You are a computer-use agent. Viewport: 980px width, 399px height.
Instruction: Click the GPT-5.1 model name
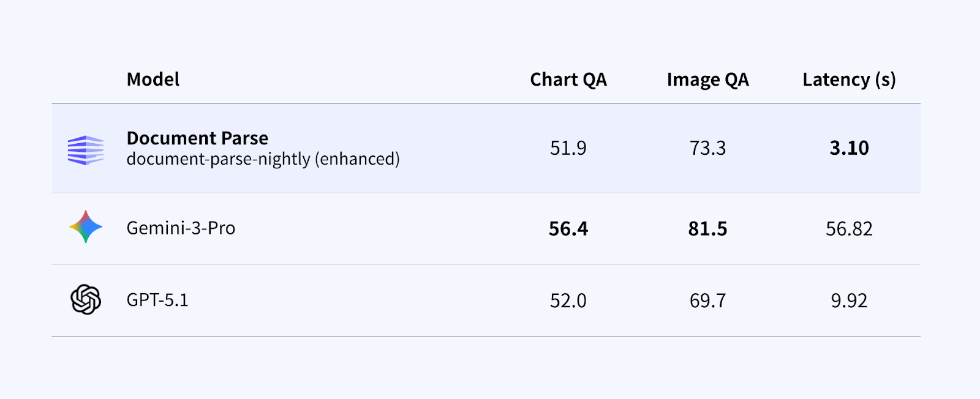[x=157, y=300]
